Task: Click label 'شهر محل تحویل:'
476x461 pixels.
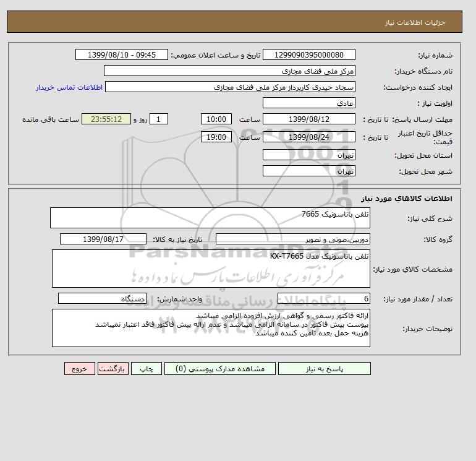Action: (x=425, y=171)
